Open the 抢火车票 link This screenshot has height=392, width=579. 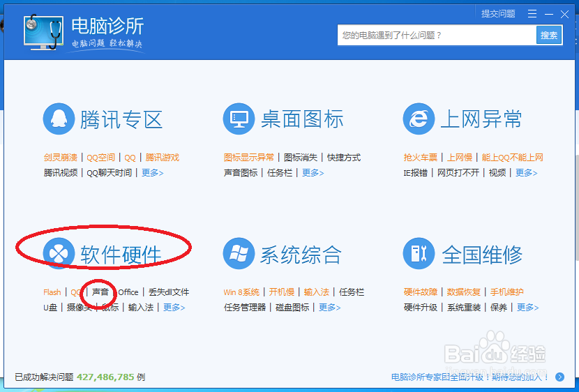(x=421, y=158)
